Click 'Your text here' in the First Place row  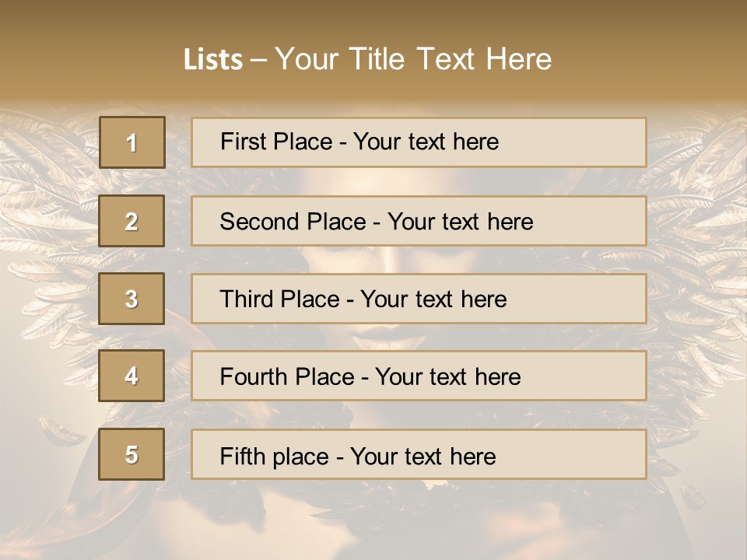pyautogui.click(x=426, y=142)
